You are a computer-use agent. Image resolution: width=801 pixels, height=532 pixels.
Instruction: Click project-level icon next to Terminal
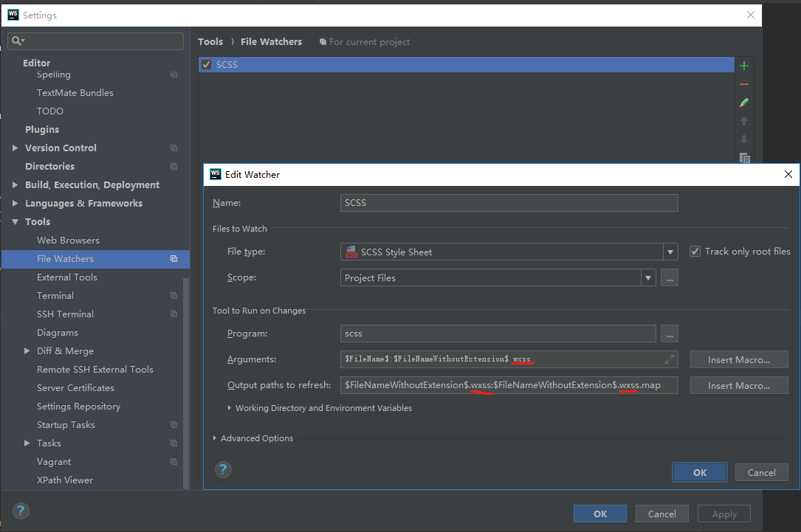[x=173, y=296]
